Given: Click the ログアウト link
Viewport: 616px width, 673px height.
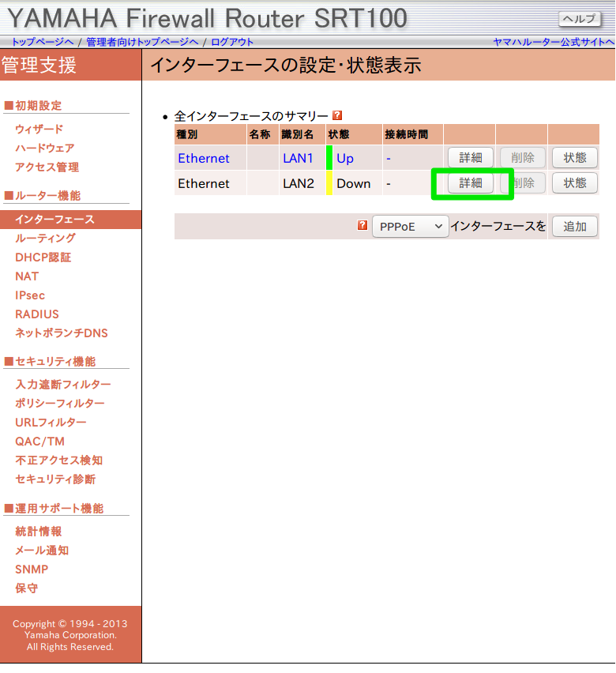Looking at the screenshot, I should click(232, 42).
